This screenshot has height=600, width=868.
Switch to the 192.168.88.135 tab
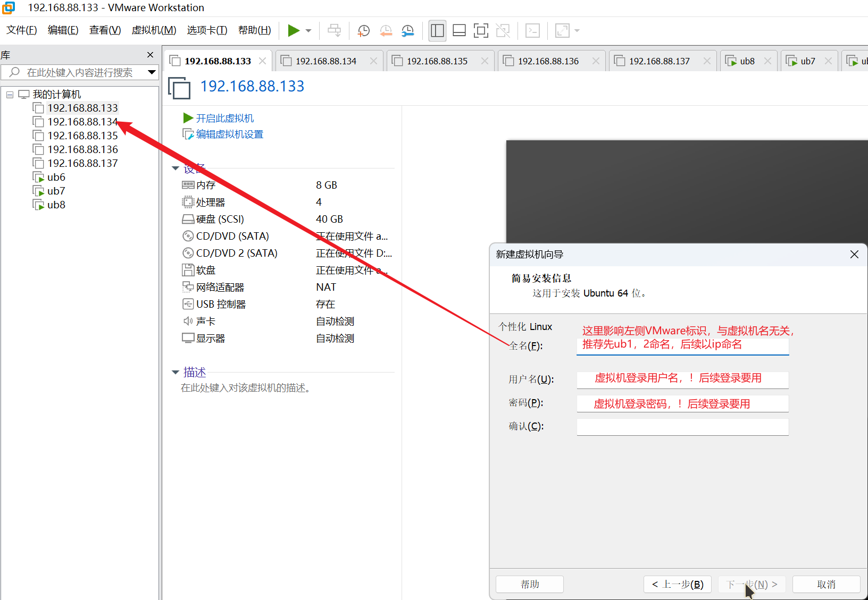click(x=437, y=61)
